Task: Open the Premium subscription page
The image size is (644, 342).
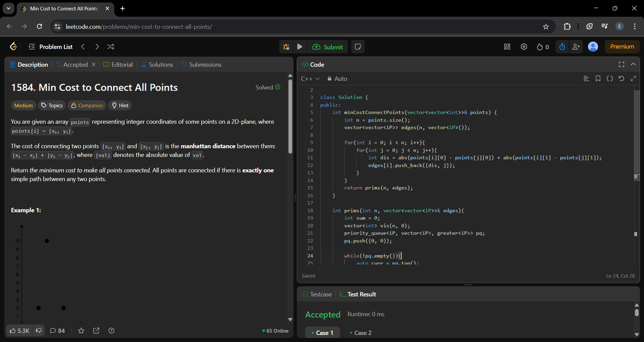Action: click(621, 47)
